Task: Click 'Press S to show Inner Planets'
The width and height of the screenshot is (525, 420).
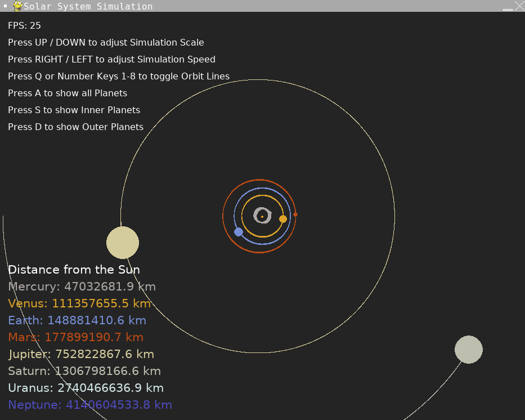Action: (x=74, y=110)
